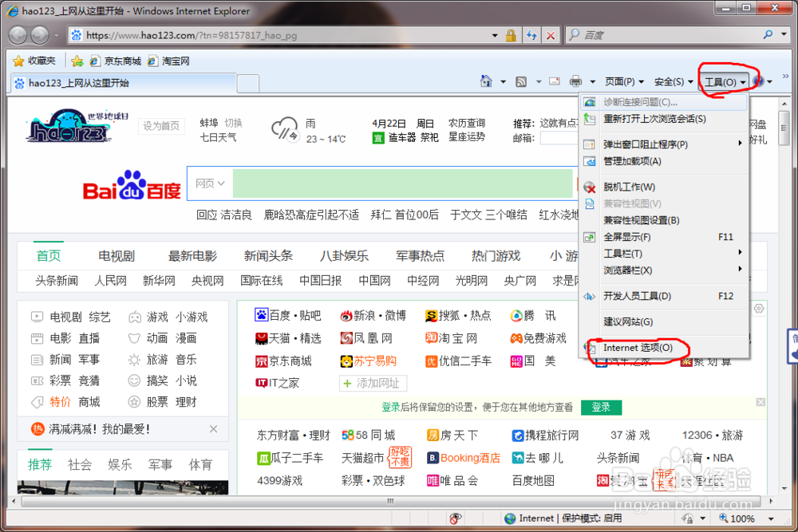Open the 浏览器栏(X) submenu

pos(664,270)
